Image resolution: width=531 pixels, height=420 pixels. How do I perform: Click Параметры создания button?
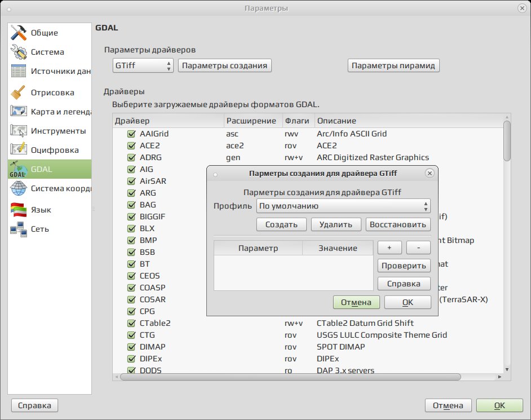point(225,65)
